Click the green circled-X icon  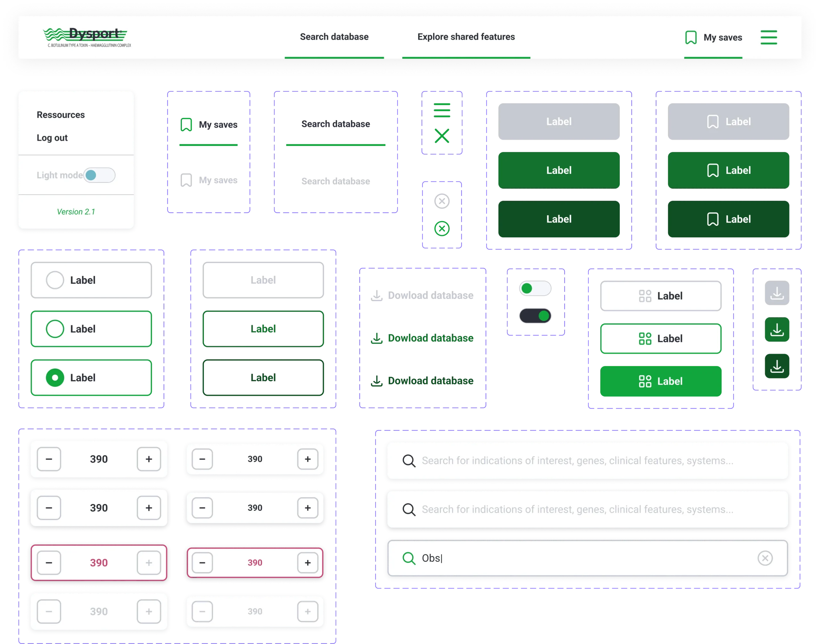pos(442,228)
